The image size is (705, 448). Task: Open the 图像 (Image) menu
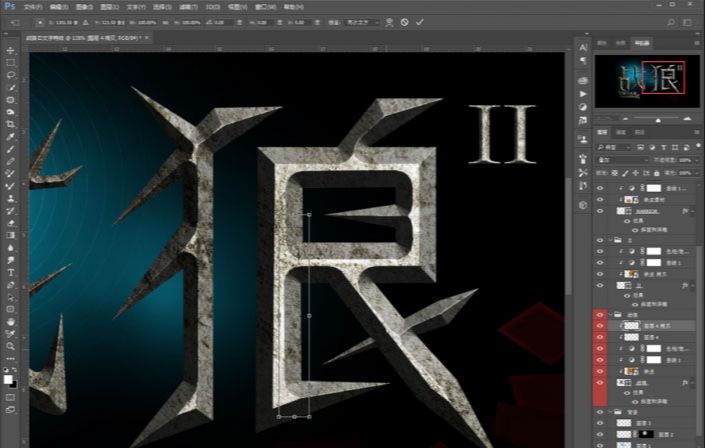pos(84,7)
